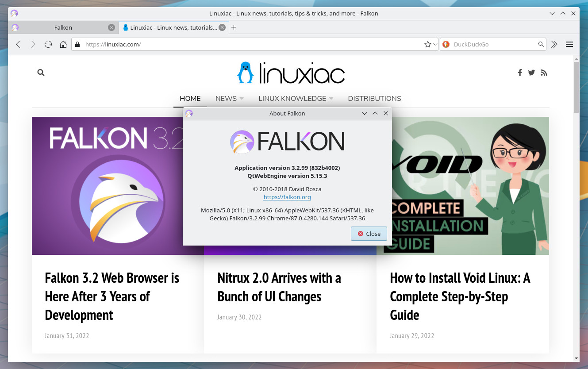Click the Linuxiac penguin logo
This screenshot has height=369, width=588.
click(291, 73)
